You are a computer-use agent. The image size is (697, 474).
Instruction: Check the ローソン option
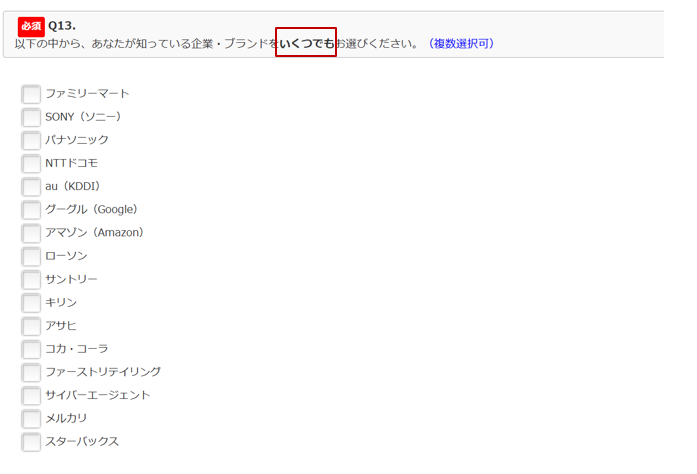click(31, 256)
